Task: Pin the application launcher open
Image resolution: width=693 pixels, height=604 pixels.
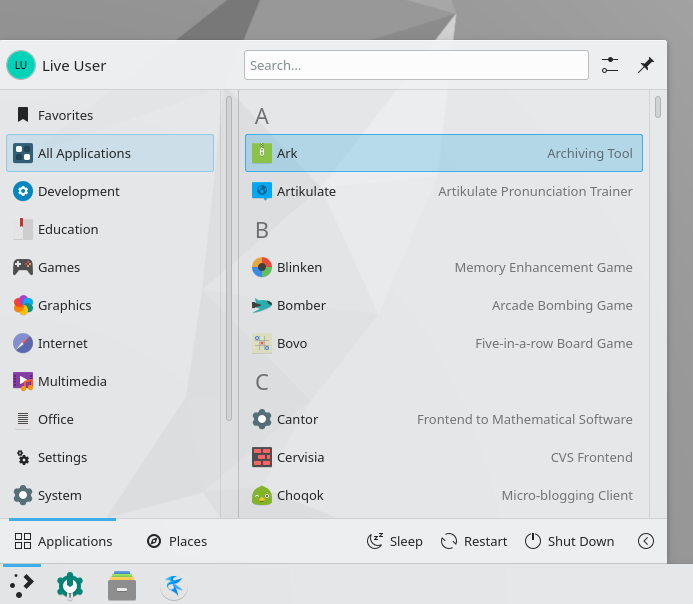Action: [x=646, y=65]
